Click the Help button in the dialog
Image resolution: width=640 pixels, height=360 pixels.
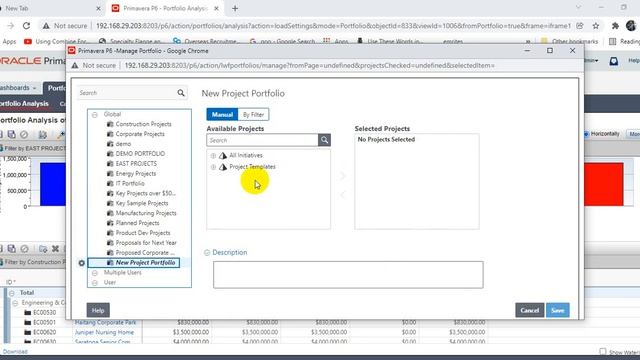[x=98, y=310]
